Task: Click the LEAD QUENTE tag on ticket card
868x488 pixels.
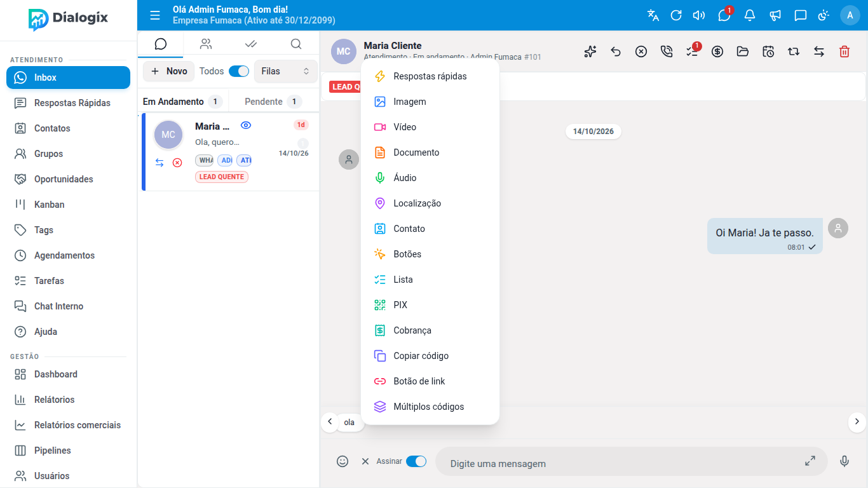Action: 222,177
